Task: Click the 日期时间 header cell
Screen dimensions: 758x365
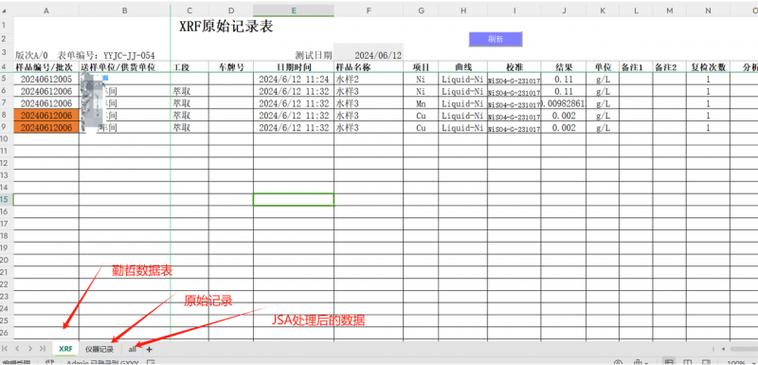Action: [293, 67]
